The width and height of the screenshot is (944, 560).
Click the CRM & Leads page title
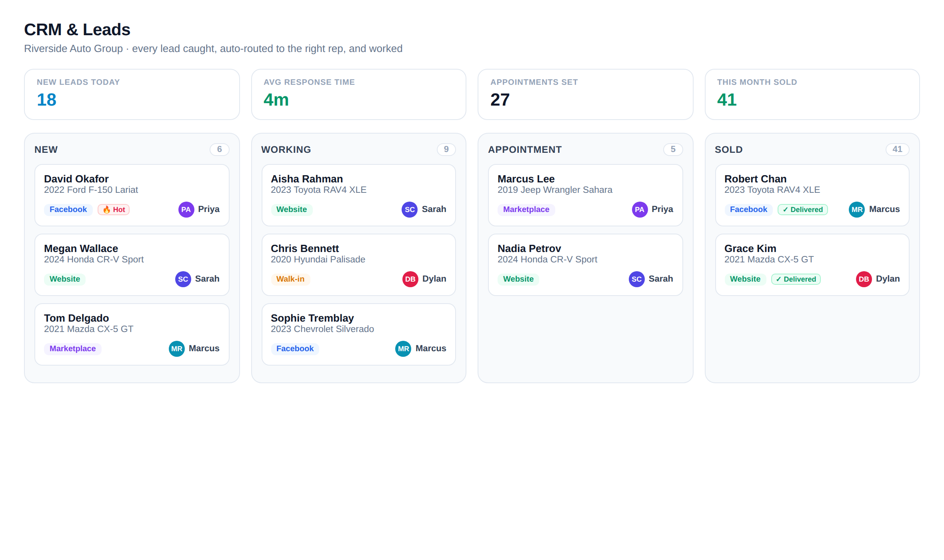point(77,30)
